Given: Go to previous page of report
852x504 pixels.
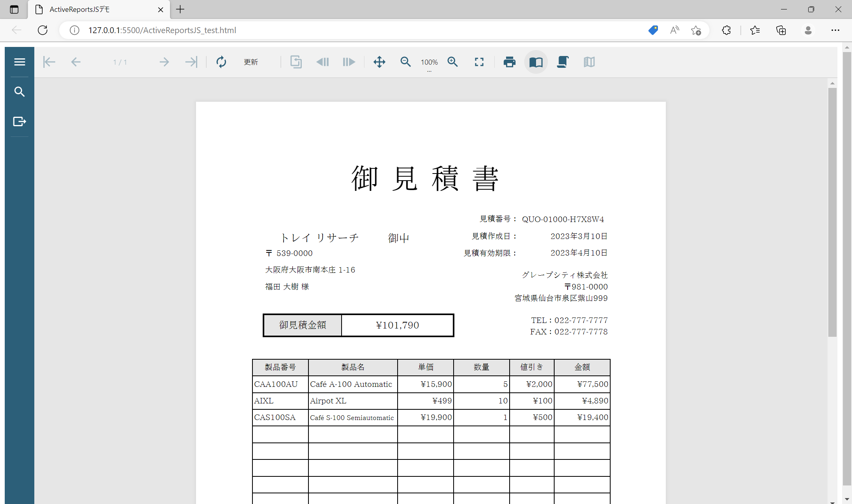Looking at the screenshot, I should pyautogui.click(x=76, y=62).
